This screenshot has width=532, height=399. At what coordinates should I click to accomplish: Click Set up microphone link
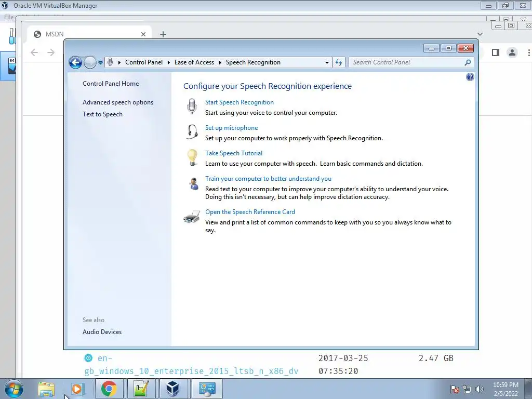point(231,128)
